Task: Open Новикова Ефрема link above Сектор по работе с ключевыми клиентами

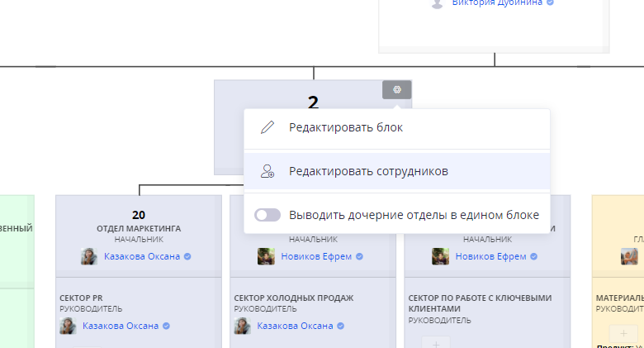Action: coord(490,256)
